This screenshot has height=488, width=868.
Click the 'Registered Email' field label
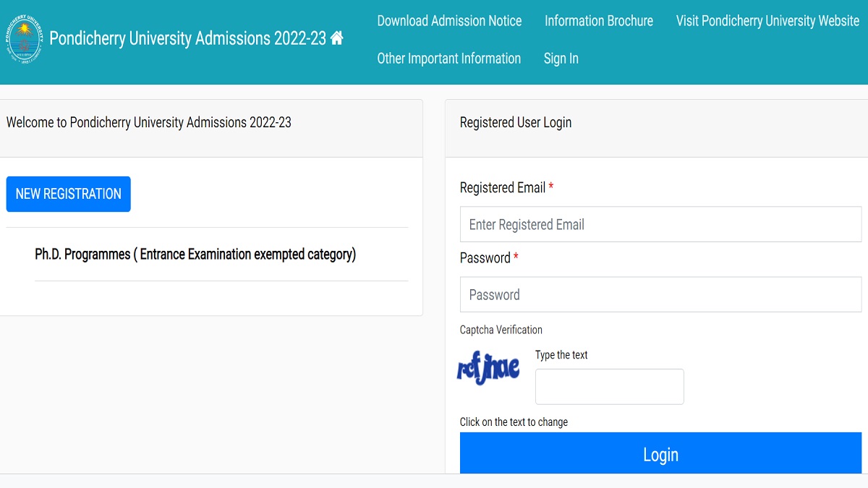(x=503, y=188)
